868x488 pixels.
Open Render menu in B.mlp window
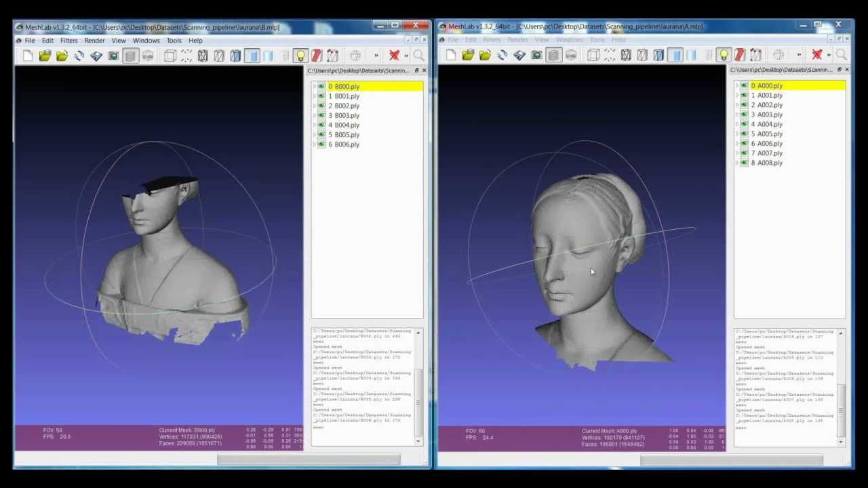tap(94, 41)
